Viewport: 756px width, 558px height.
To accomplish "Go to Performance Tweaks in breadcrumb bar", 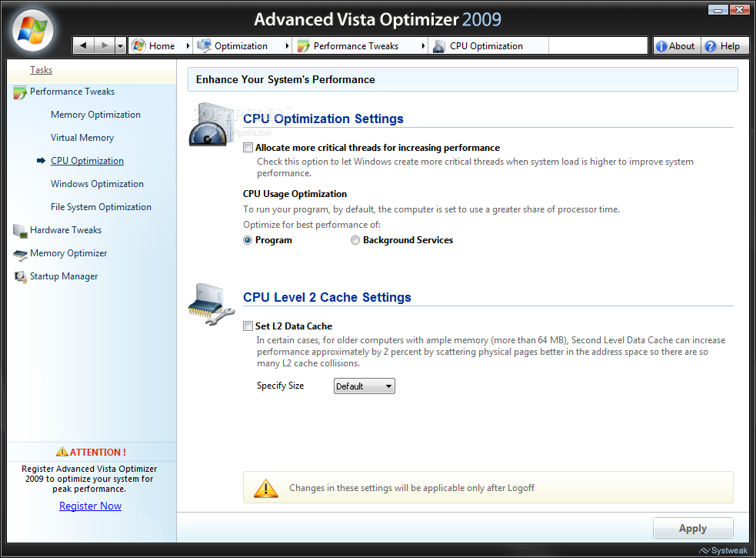I will 356,46.
